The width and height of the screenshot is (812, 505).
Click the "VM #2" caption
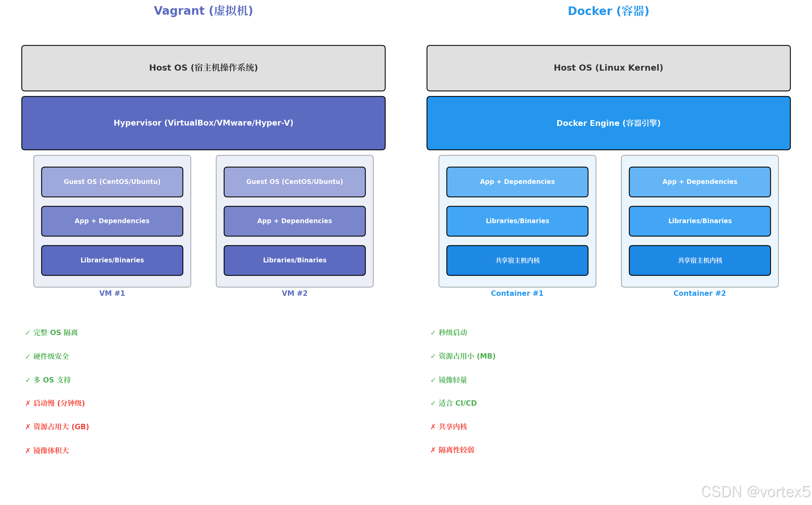(x=295, y=293)
